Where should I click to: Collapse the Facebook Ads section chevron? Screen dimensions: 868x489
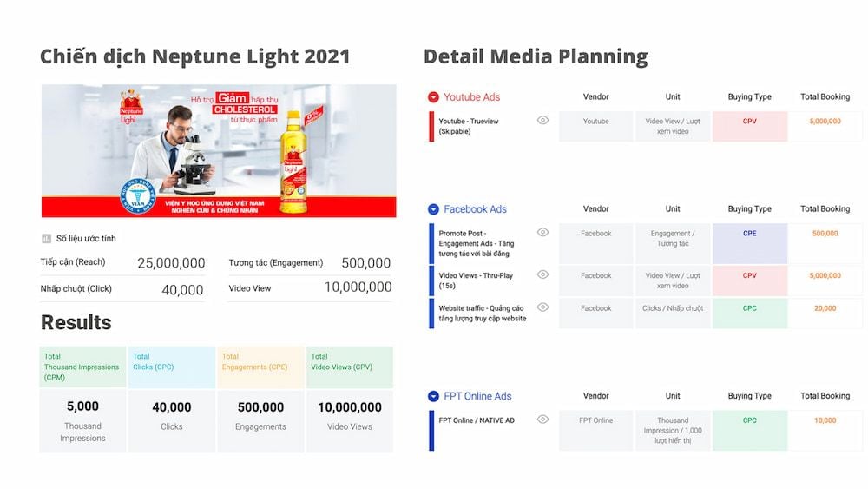coord(433,209)
